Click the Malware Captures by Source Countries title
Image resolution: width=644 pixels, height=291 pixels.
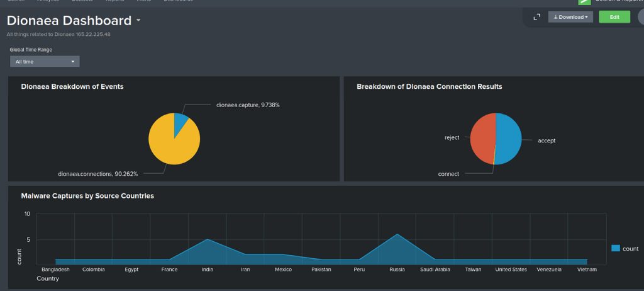(x=87, y=196)
